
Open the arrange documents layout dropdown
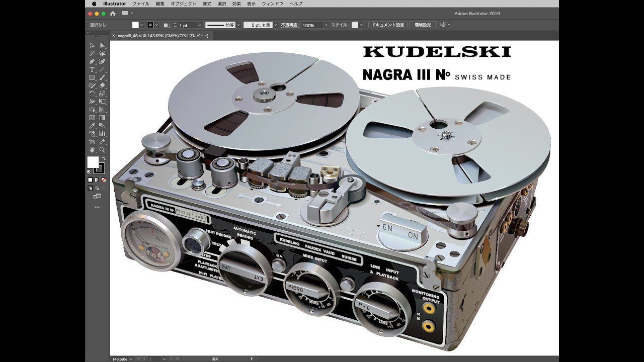coord(128,13)
